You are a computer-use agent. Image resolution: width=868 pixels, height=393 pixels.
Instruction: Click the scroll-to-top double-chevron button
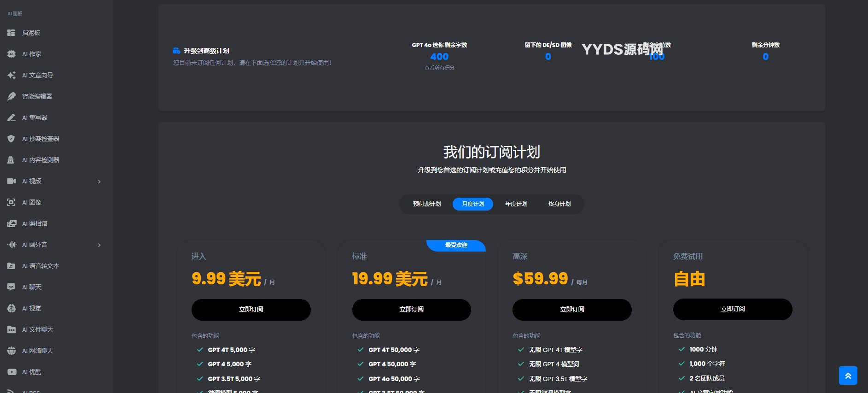coord(848,375)
